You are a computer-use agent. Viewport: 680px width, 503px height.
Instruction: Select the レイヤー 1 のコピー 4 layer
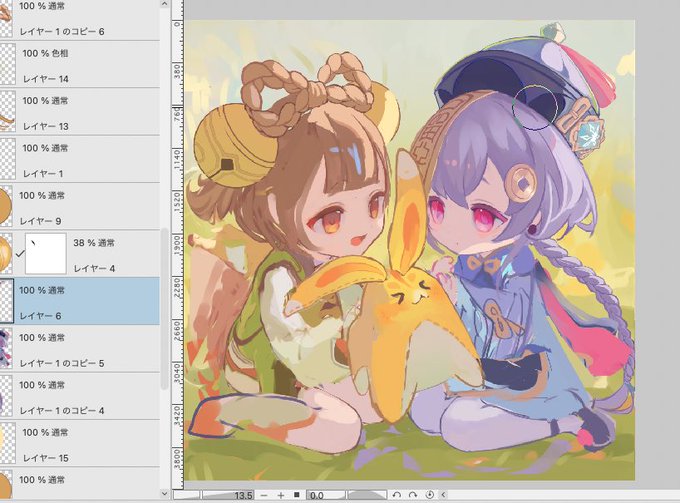click(x=80, y=396)
